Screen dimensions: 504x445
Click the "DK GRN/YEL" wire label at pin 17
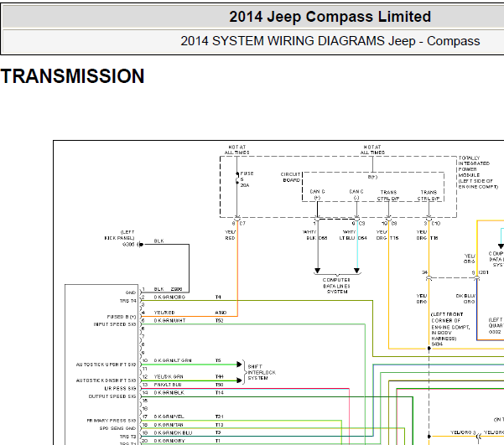(x=169, y=417)
